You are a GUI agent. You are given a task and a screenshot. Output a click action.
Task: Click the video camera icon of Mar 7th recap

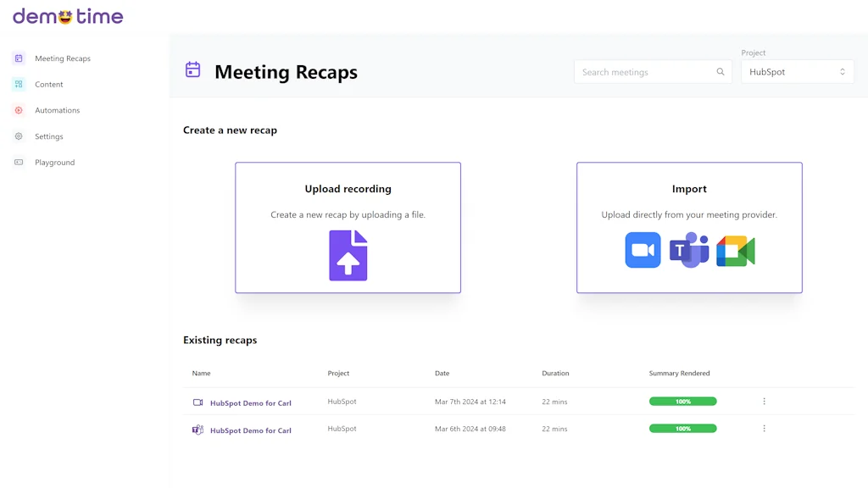pos(198,402)
